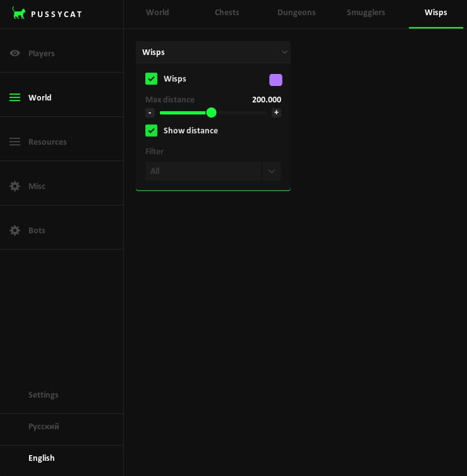Click the PUSSYCAT title text
This screenshot has width=467, height=476.
point(56,15)
